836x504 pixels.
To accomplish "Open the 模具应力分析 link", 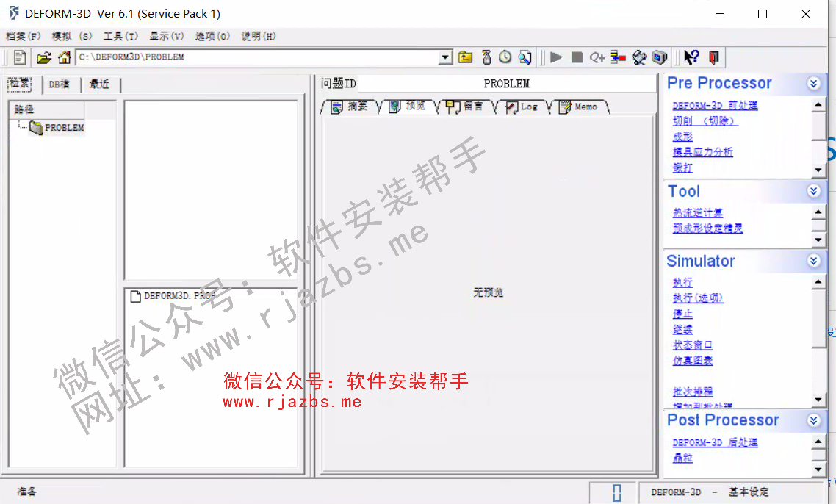I will click(703, 152).
